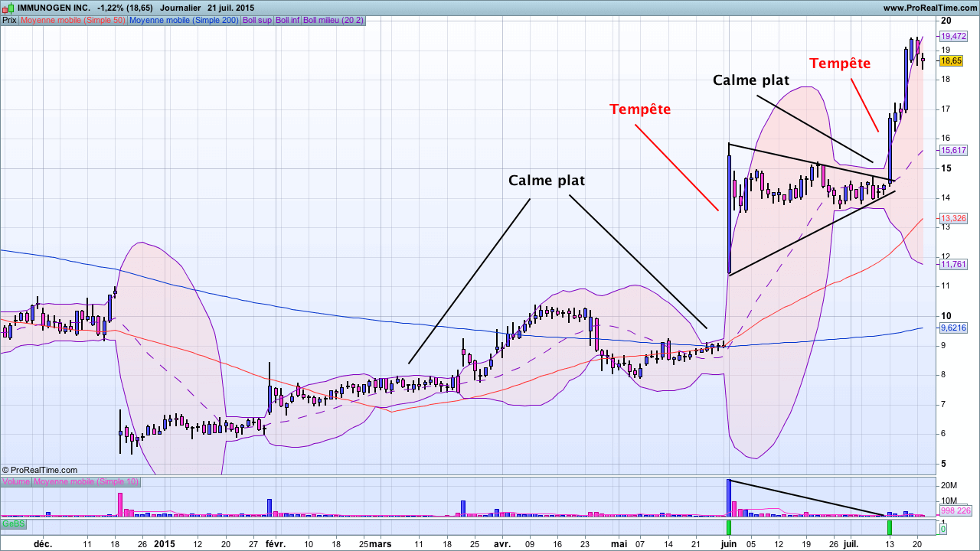Click the 10M volume axis label
The image size is (980, 551).
coord(949,500)
